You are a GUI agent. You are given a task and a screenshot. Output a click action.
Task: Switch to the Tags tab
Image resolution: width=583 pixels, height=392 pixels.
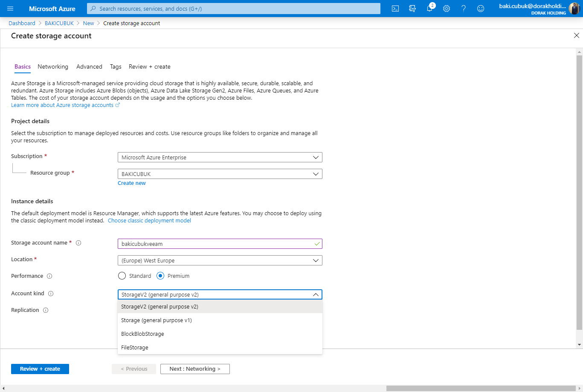pos(116,66)
